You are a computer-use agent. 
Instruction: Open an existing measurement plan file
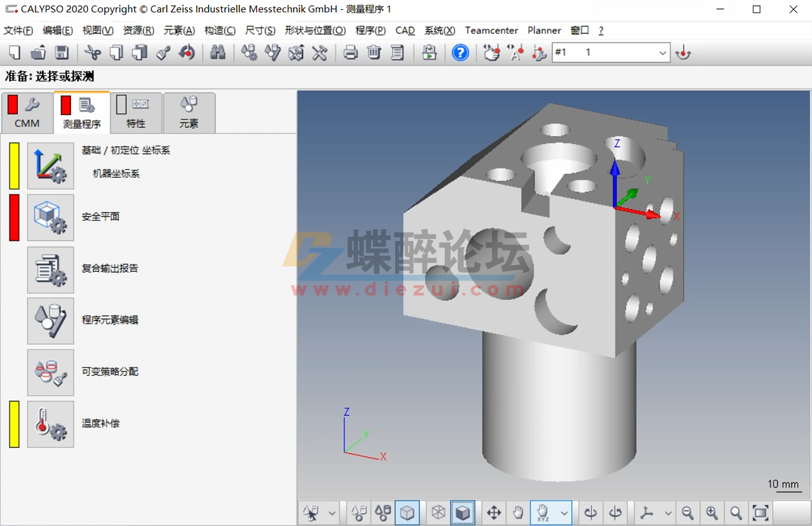pos(38,52)
